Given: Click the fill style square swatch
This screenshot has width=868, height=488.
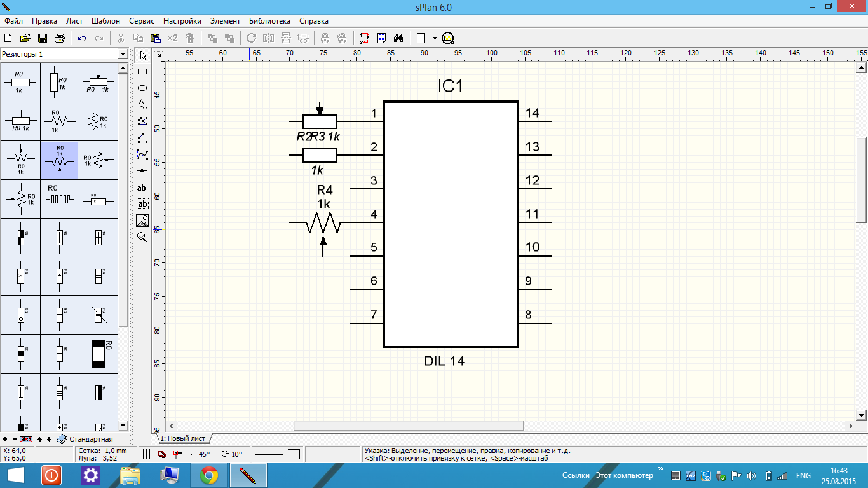Looking at the screenshot, I should (x=294, y=454).
